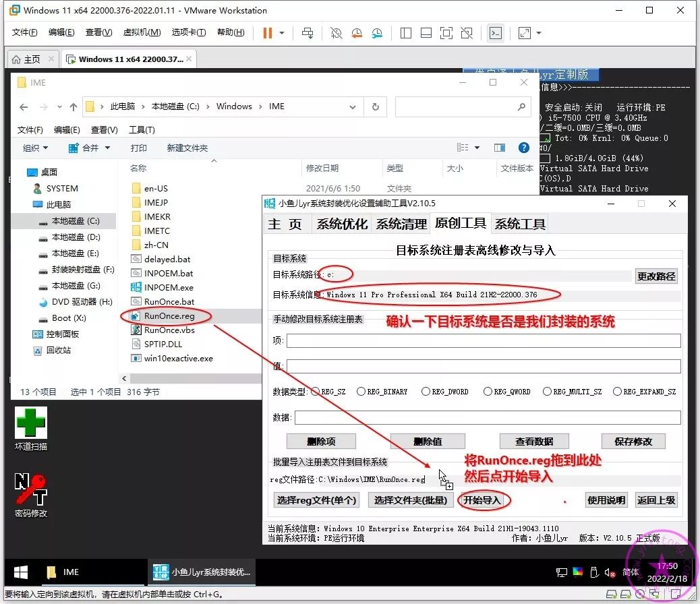Click the refresh icon beside the address bar
This screenshot has height=604, width=700.
point(376,107)
